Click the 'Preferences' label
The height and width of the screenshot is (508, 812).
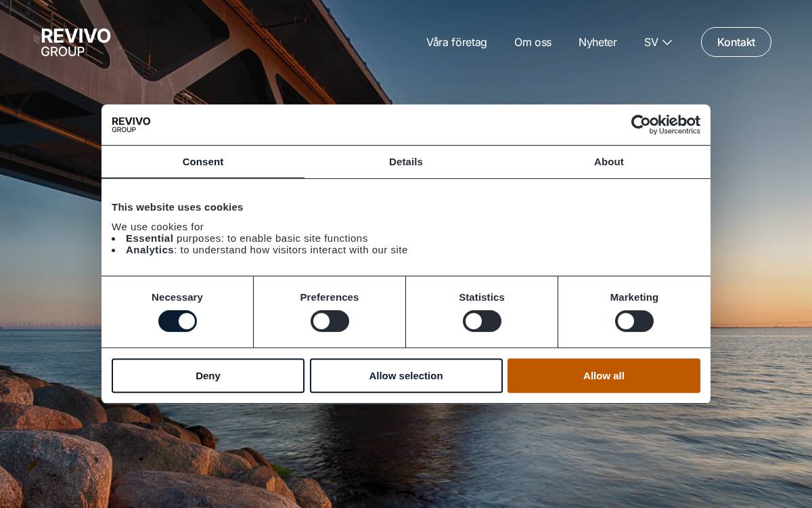coord(330,297)
